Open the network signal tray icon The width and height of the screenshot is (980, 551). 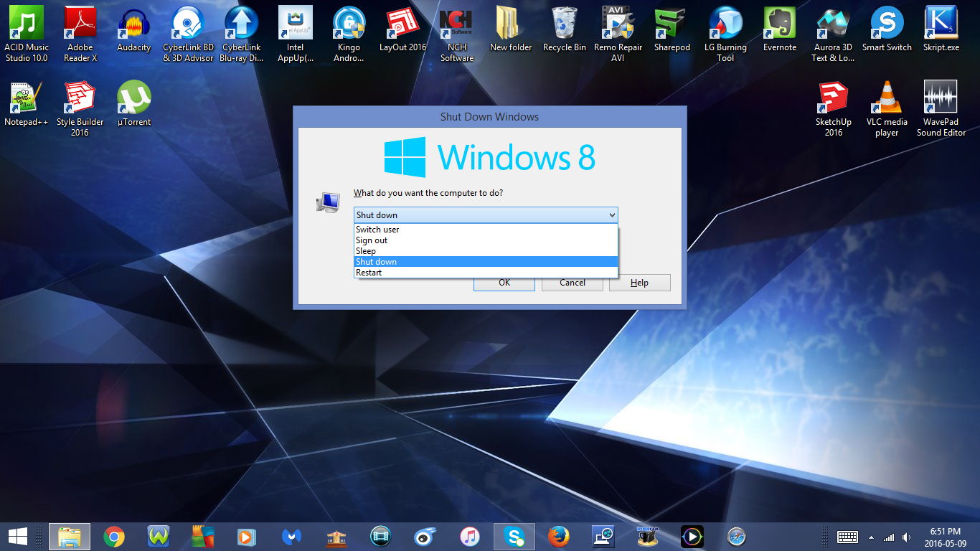point(889,537)
